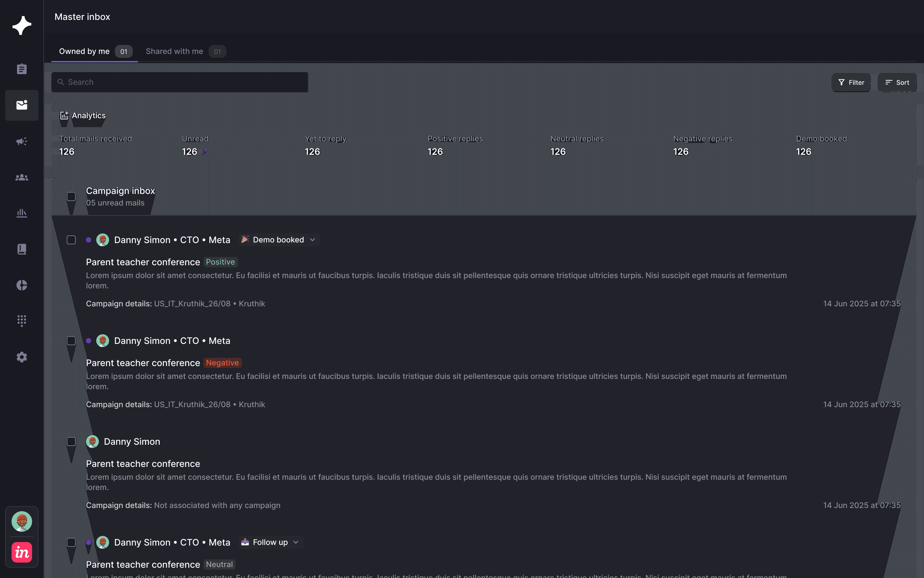
Task: Click Danny Simon avatar in Positive mail
Action: point(102,240)
